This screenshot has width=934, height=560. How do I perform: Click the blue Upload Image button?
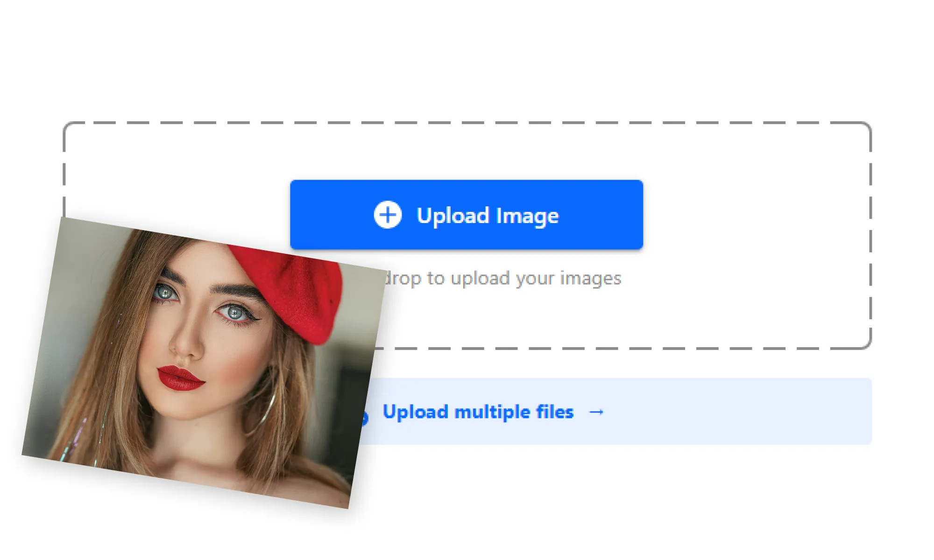467,215
